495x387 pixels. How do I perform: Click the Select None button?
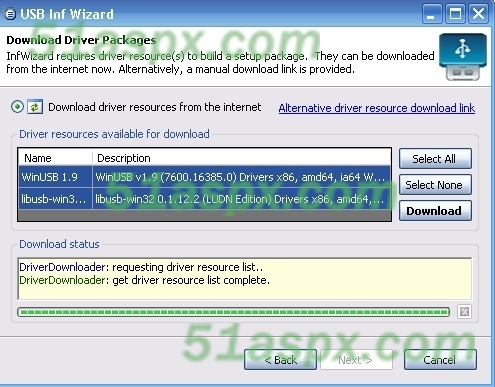(x=435, y=185)
